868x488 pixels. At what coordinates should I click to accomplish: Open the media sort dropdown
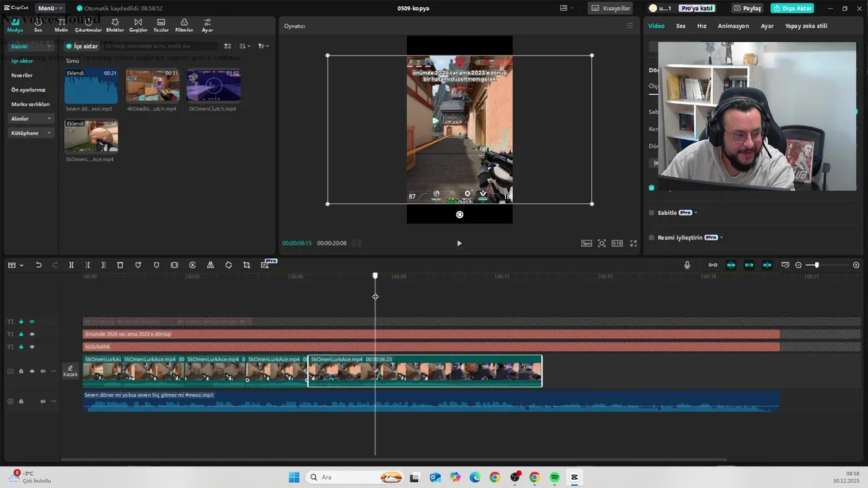click(x=245, y=46)
